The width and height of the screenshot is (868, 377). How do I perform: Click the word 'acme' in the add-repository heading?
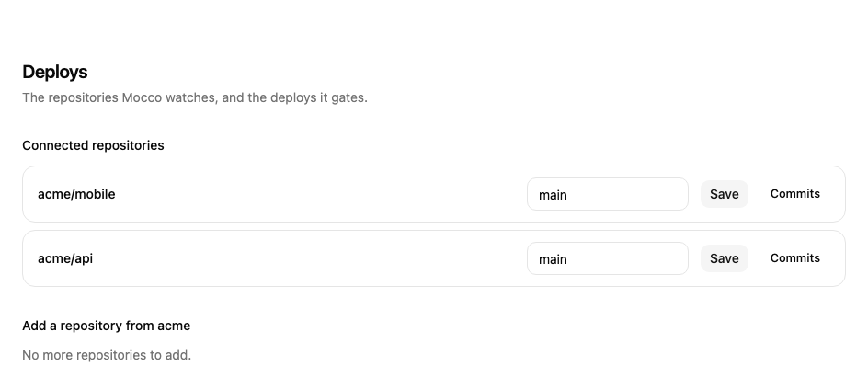[x=174, y=326]
